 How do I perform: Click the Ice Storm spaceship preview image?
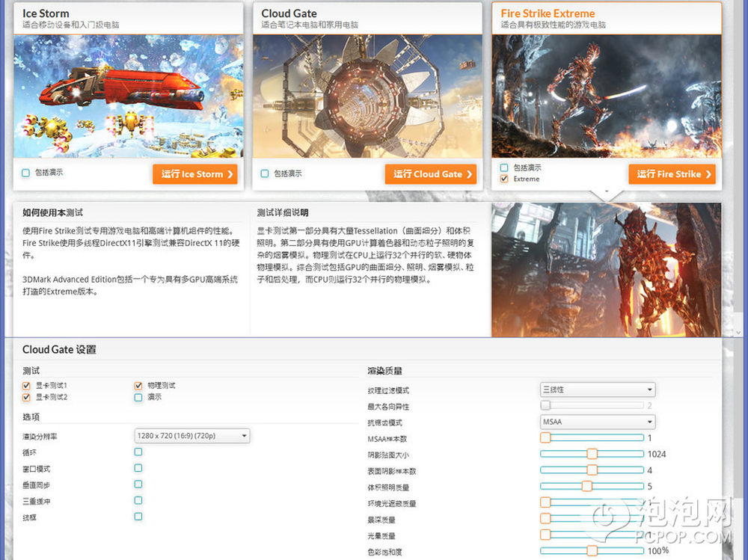(x=129, y=96)
